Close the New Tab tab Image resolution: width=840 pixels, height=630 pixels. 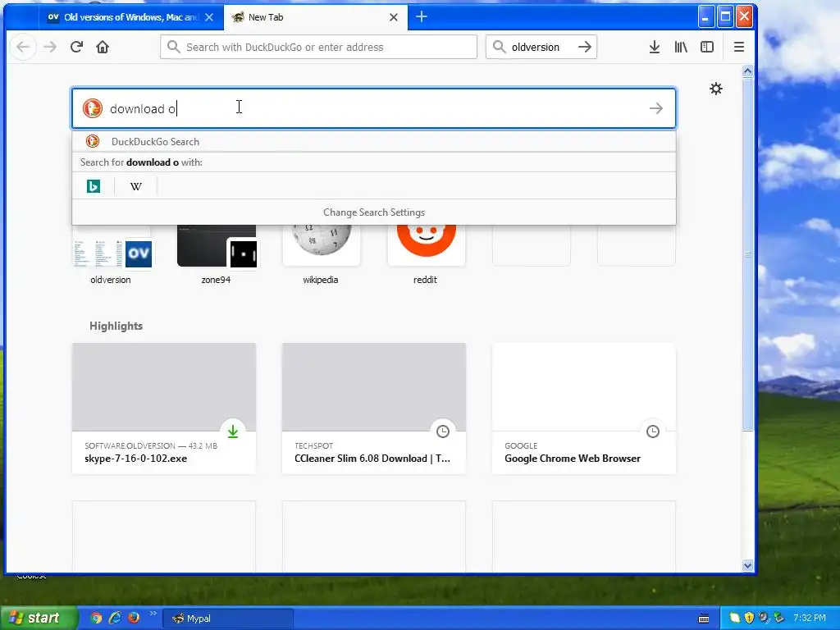394,17
